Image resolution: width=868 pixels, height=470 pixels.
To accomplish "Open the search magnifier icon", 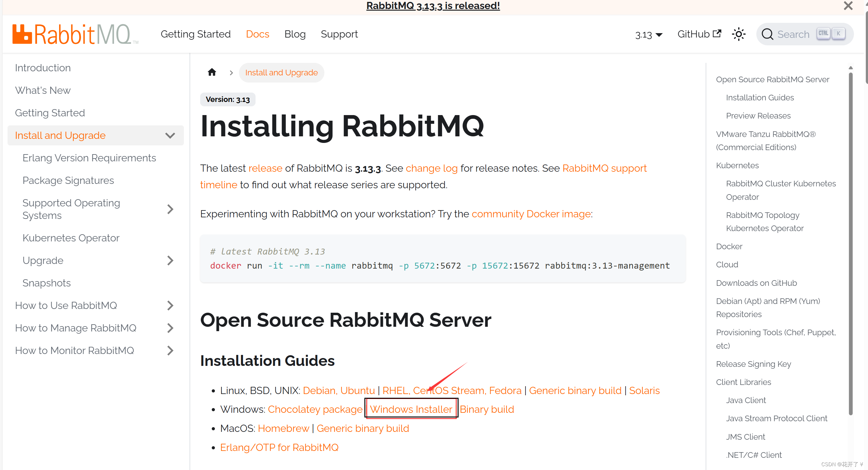I will click(767, 34).
